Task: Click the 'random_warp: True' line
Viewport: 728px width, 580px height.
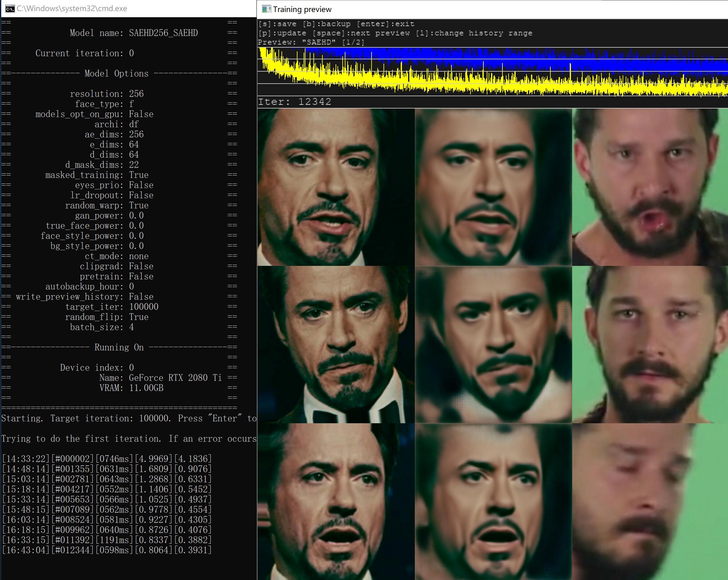Action: pyautogui.click(x=107, y=205)
